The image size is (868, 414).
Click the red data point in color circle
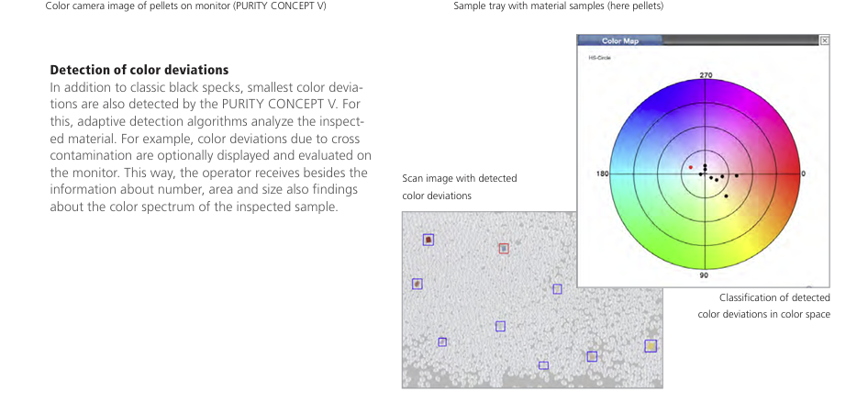point(691,167)
